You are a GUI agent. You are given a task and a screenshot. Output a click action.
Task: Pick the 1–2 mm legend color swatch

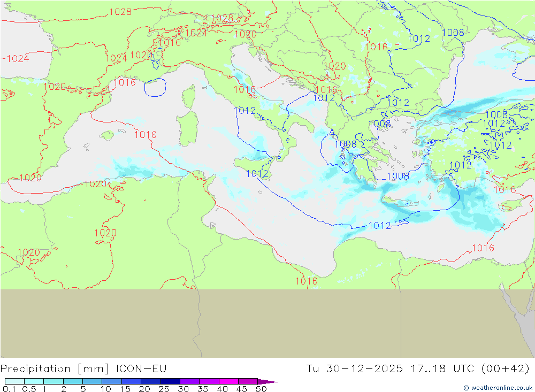tap(53, 381)
